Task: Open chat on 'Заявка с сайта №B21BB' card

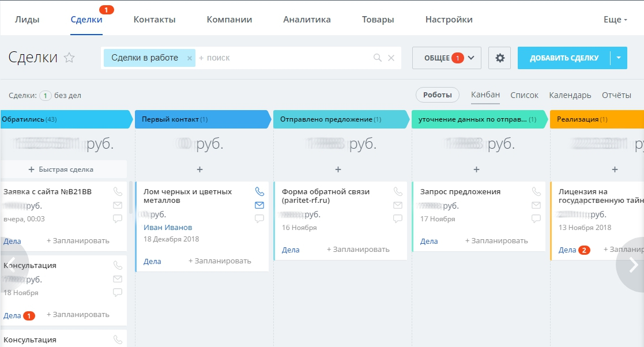Action: tap(118, 218)
